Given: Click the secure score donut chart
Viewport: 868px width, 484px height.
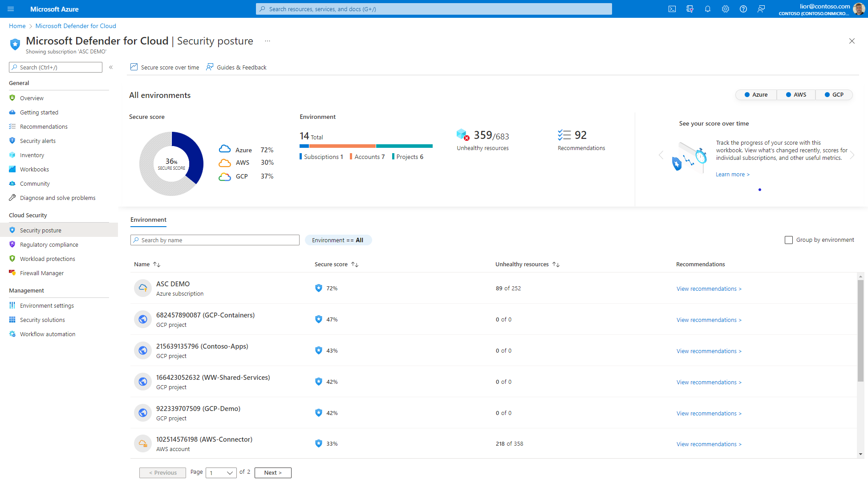Looking at the screenshot, I should 171,163.
